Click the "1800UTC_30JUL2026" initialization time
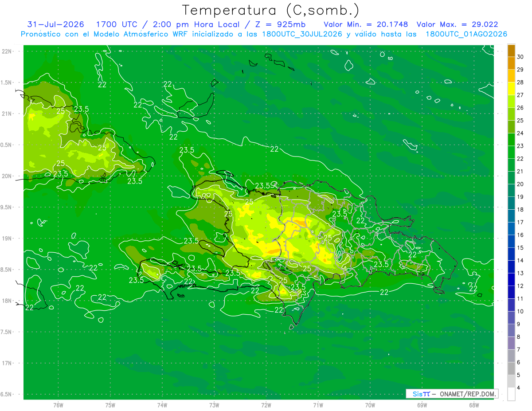 (301, 34)
